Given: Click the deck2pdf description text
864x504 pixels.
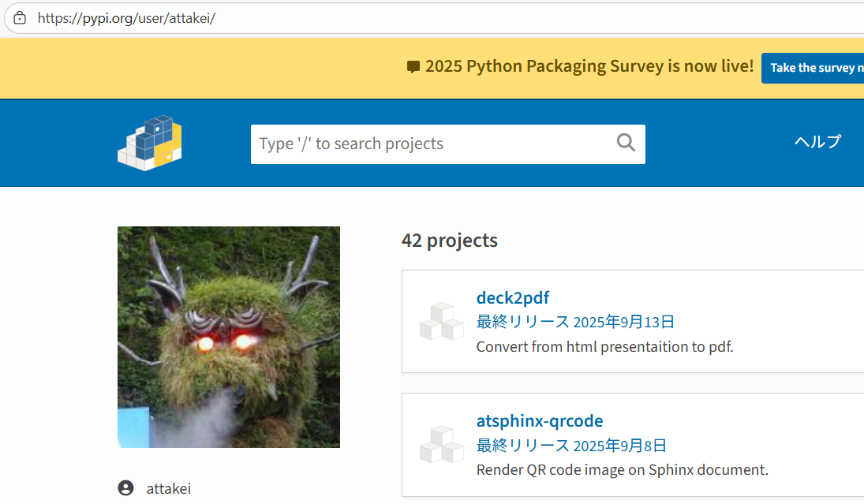Looking at the screenshot, I should tap(604, 346).
